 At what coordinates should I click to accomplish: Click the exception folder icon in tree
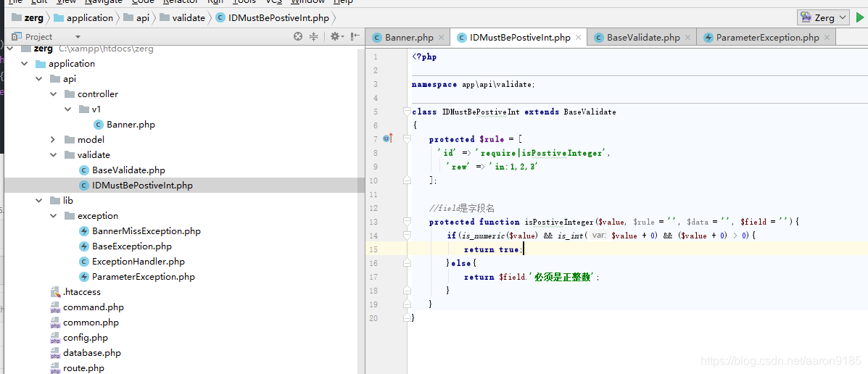coord(69,216)
